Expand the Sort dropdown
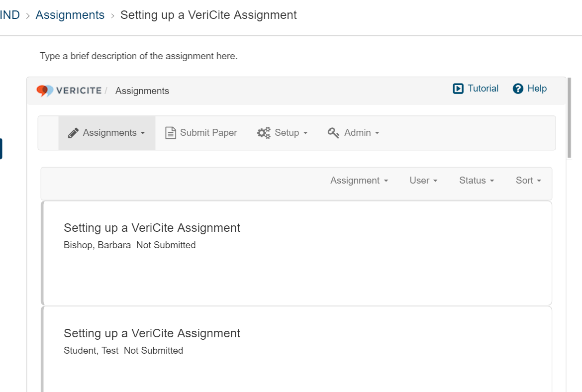The image size is (582, 392). pos(528,181)
